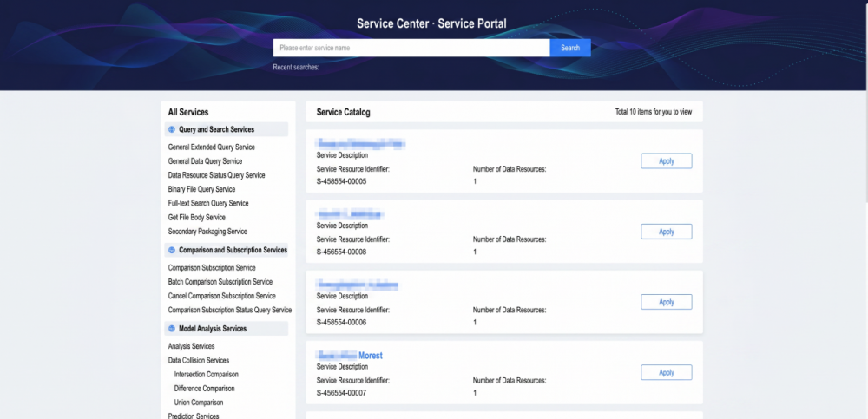Select Prediction Services item

194,416
